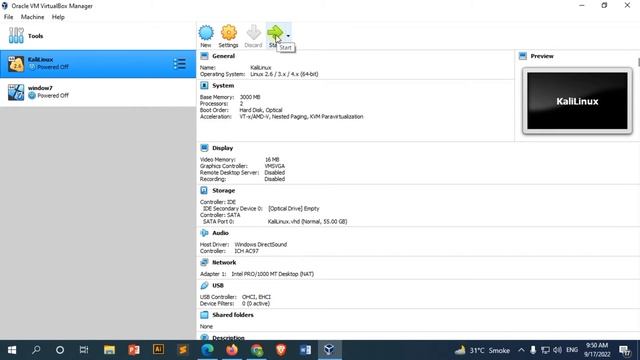Viewport: 640px width, 360px height.
Task: Open the Help menu
Action: click(58, 17)
